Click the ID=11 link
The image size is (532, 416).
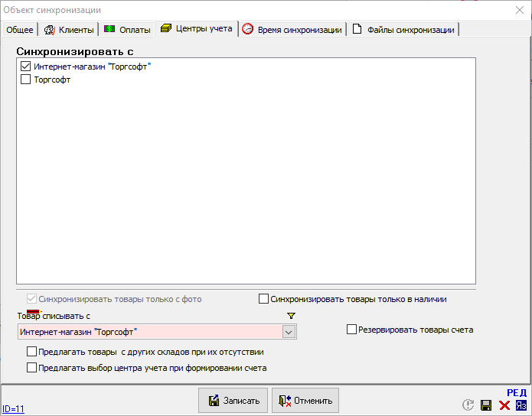[x=13, y=409]
